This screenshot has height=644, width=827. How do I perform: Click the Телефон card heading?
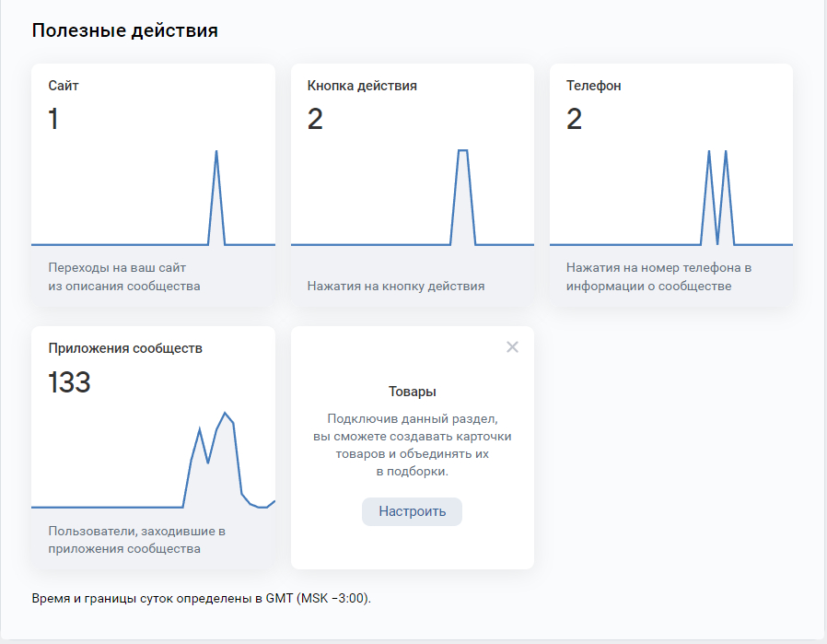(x=593, y=86)
